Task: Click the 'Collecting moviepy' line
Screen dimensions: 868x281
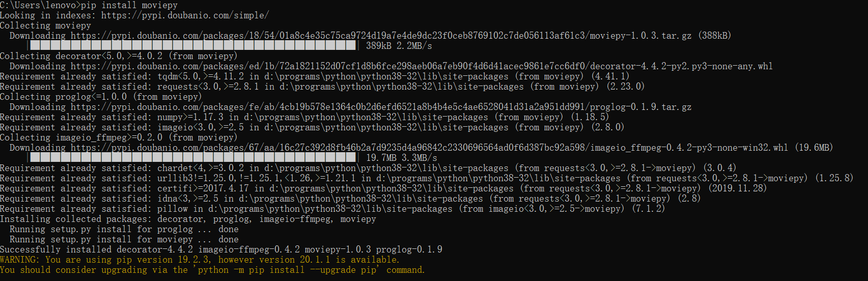Action: [x=45, y=25]
